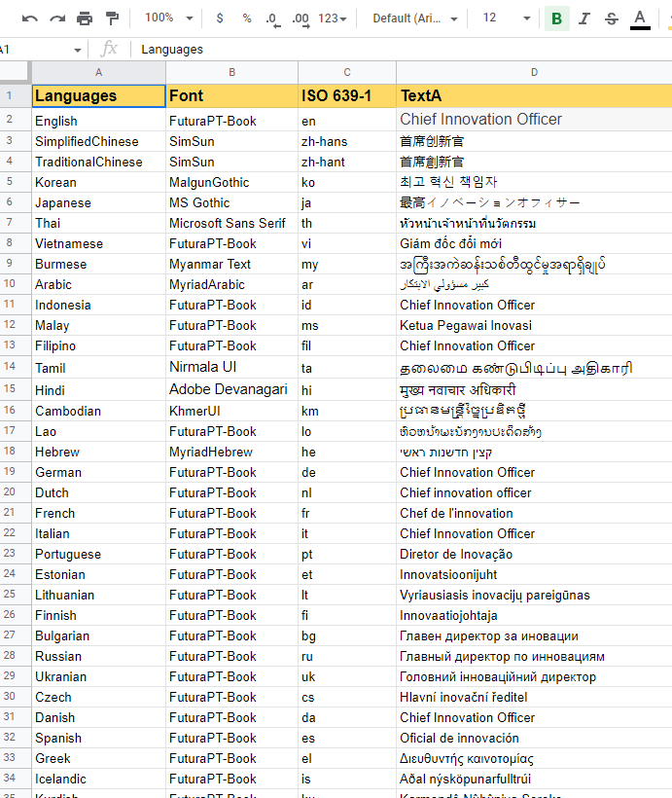Select the Lithuanian language cell

[98, 595]
